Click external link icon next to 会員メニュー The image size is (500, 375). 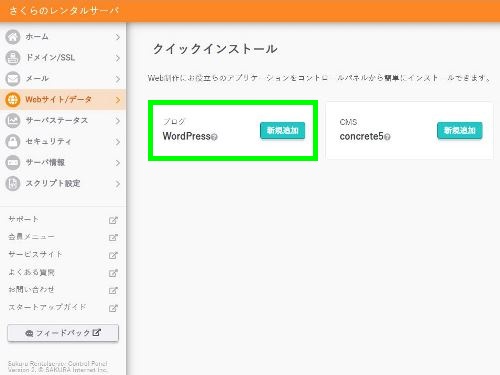(x=113, y=237)
